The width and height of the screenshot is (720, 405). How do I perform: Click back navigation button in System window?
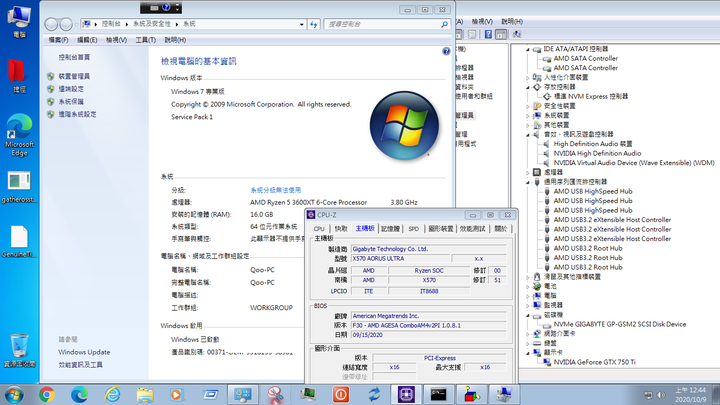coord(51,24)
